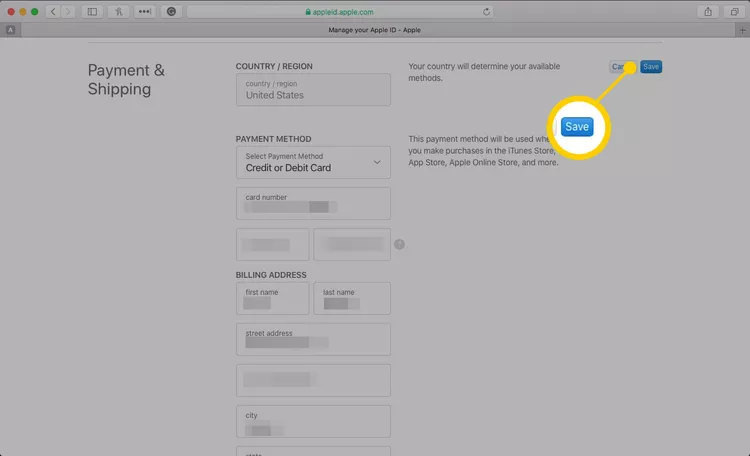Click the country / region field

click(x=313, y=90)
